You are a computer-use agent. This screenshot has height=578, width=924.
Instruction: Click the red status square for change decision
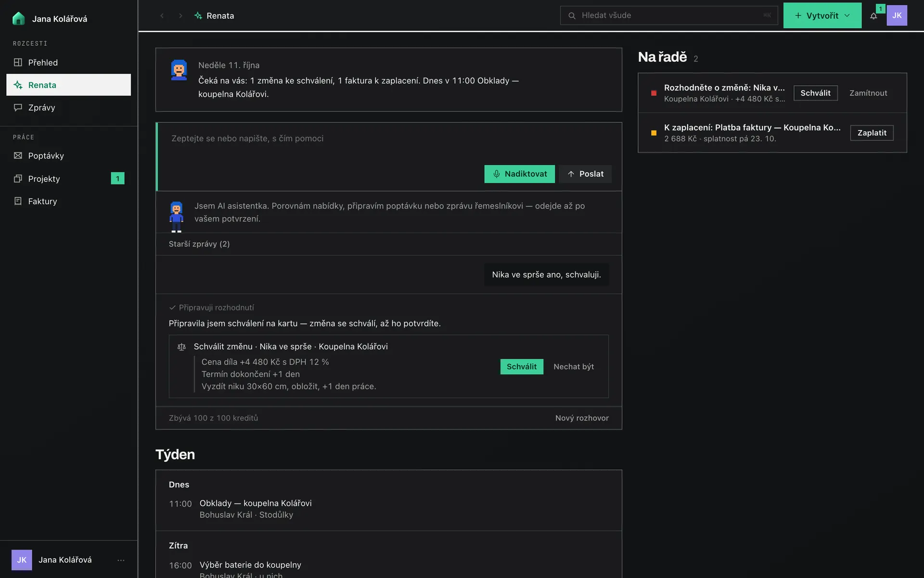click(654, 93)
